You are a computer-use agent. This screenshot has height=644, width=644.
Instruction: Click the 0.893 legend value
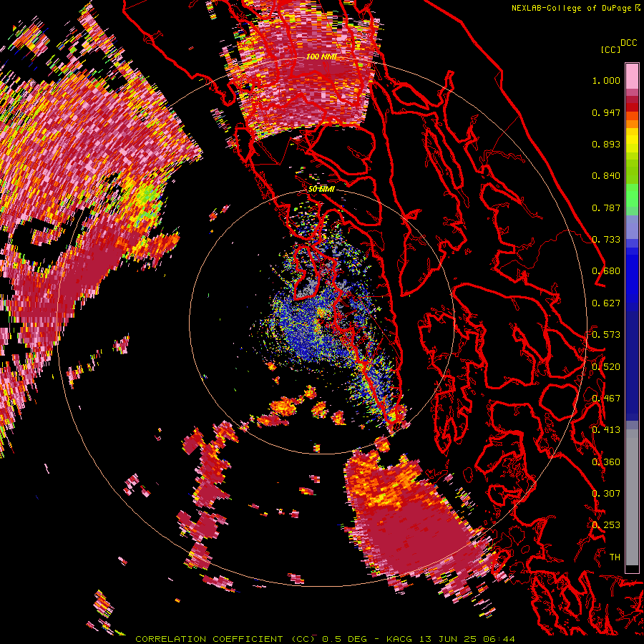tap(606, 144)
